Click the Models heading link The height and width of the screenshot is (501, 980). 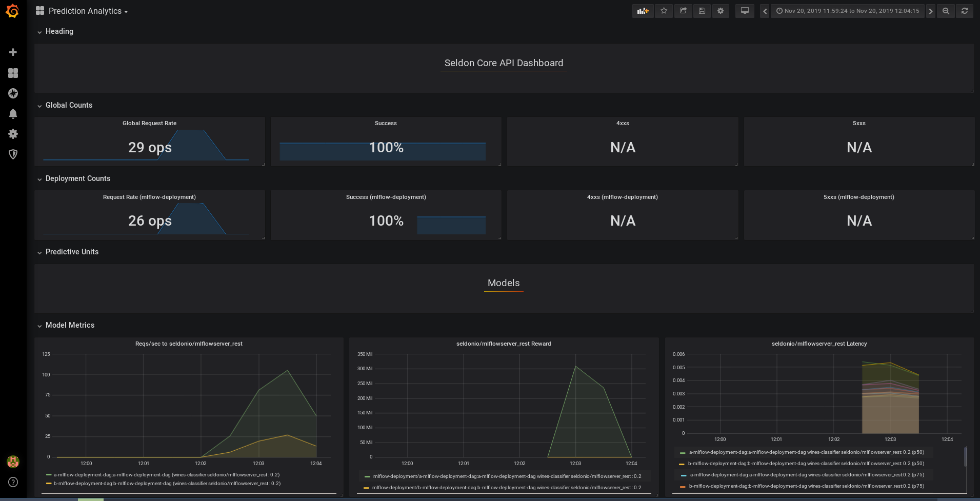pyautogui.click(x=504, y=283)
